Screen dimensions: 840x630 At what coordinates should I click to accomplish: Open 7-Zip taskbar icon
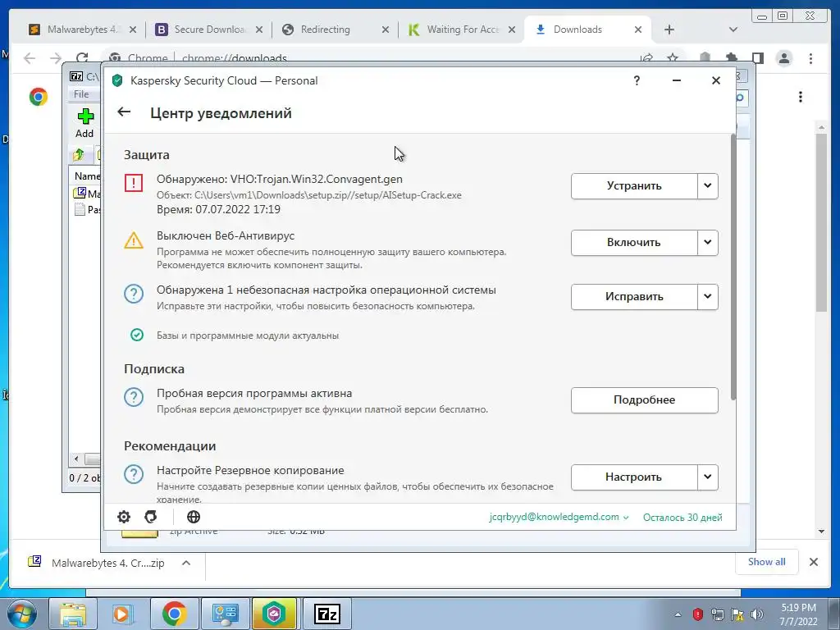tap(326, 614)
